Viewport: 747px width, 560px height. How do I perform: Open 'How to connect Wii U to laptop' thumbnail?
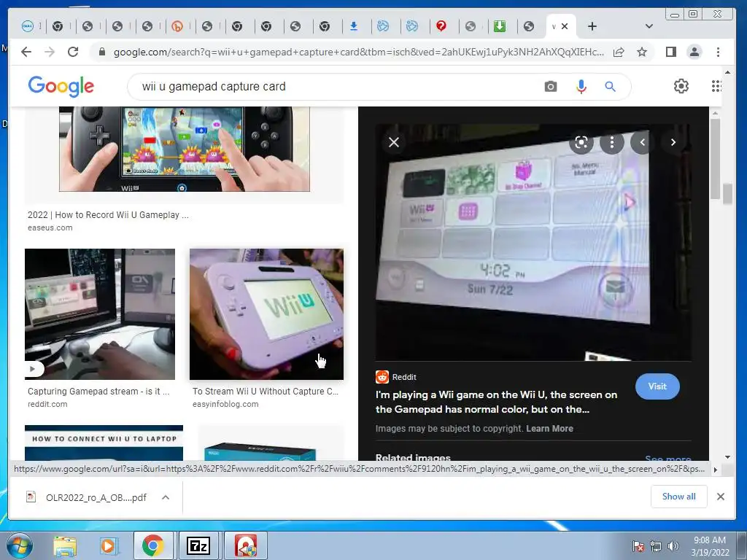click(x=104, y=443)
